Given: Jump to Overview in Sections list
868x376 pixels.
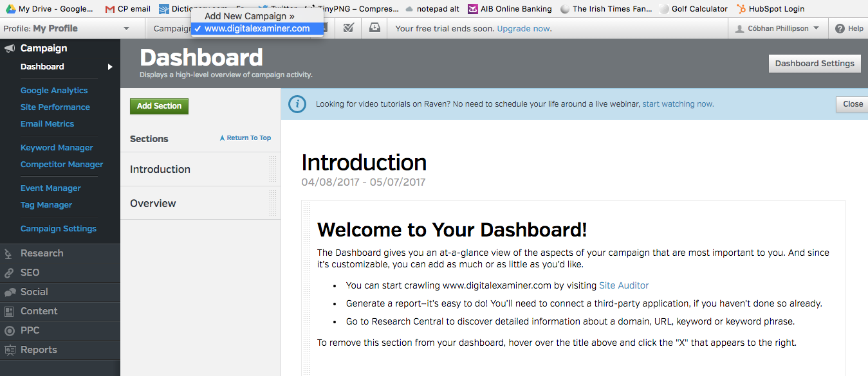Looking at the screenshot, I should click(x=153, y=204).
